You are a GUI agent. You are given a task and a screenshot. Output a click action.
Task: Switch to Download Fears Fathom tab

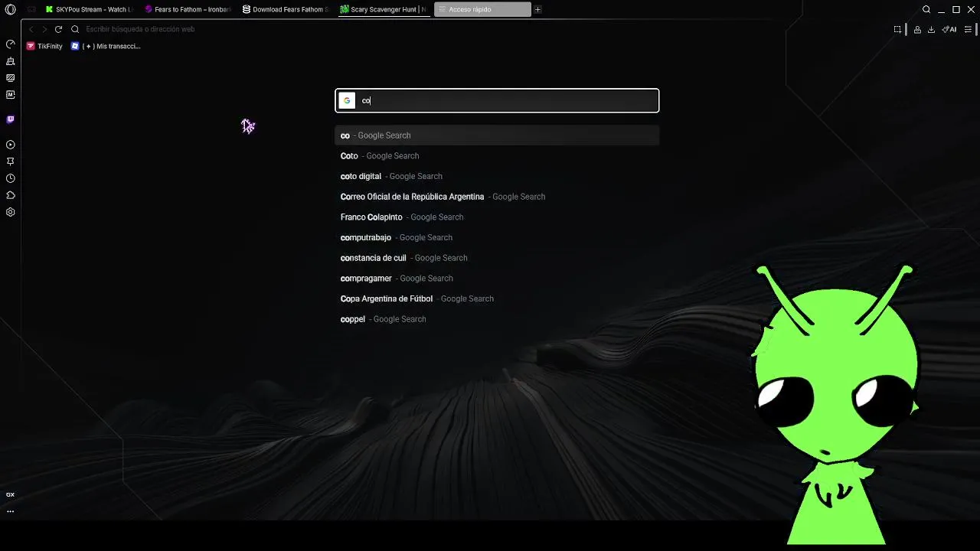coord(286,9)
